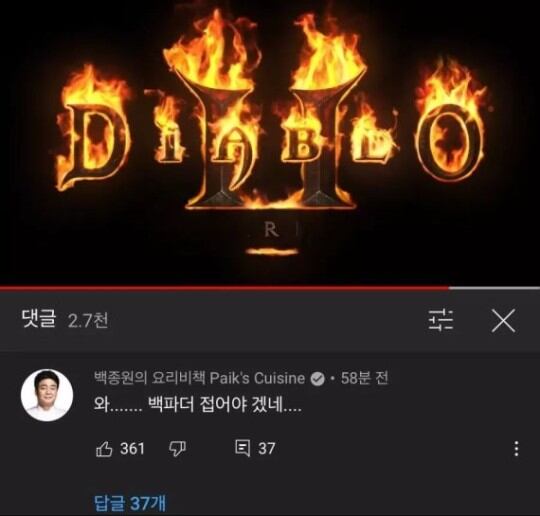Click the 37 reply count number
Image resolution: width=540 pixels, height=516 pixels.
pos(267,448)
